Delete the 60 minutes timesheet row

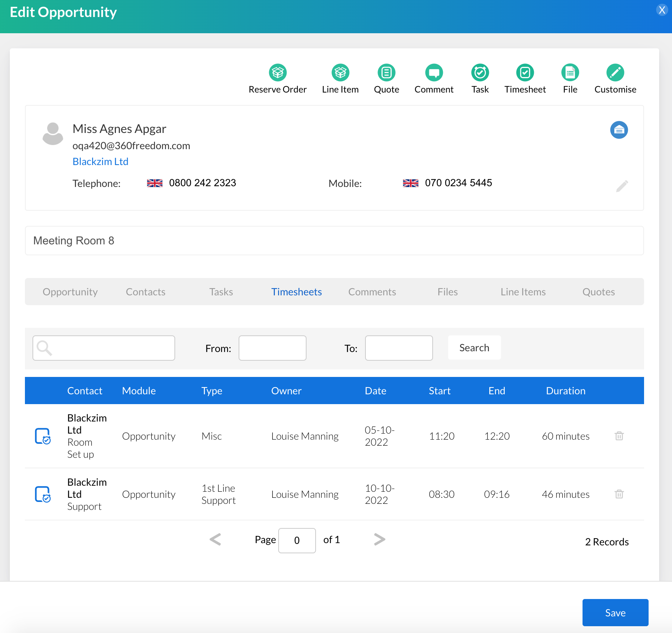[x=619, y=436]
